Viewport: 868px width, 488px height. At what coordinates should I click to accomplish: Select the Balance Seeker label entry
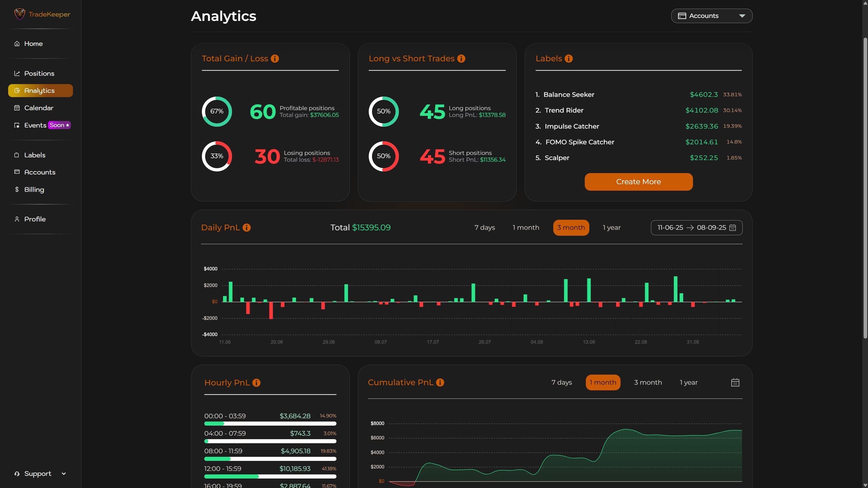click(569, 95)
